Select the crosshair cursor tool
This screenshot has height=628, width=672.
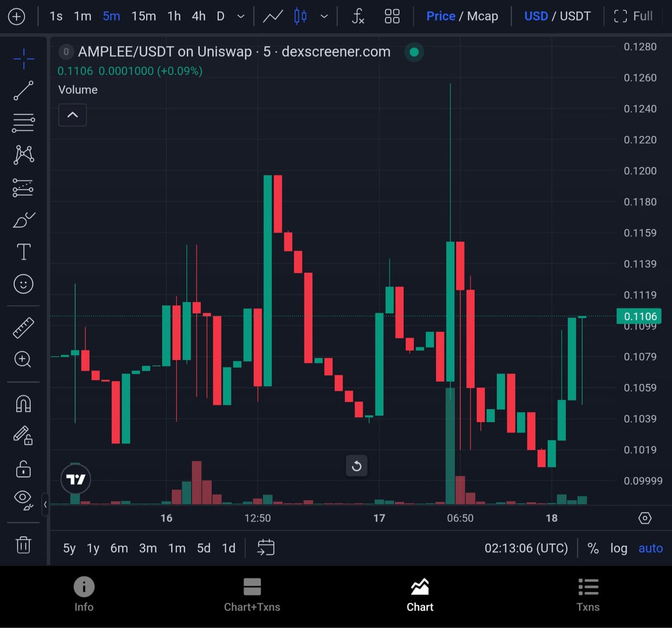pyautogui.click(x=24, y=59)
